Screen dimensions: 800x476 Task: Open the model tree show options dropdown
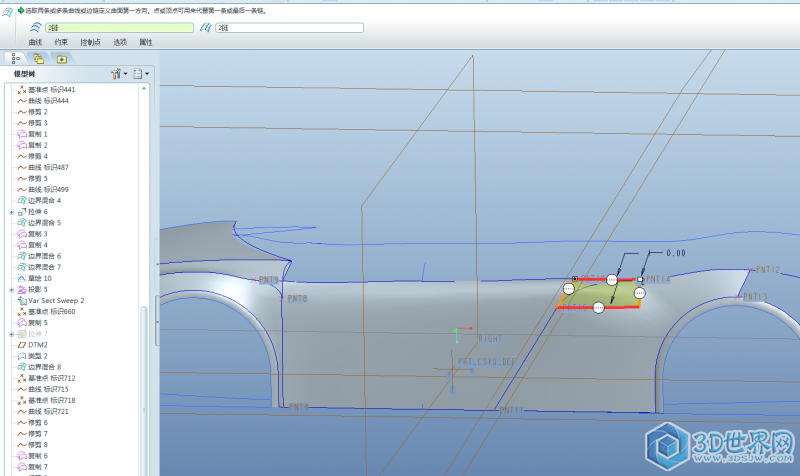pyautogui.click(x=140, y=74)
